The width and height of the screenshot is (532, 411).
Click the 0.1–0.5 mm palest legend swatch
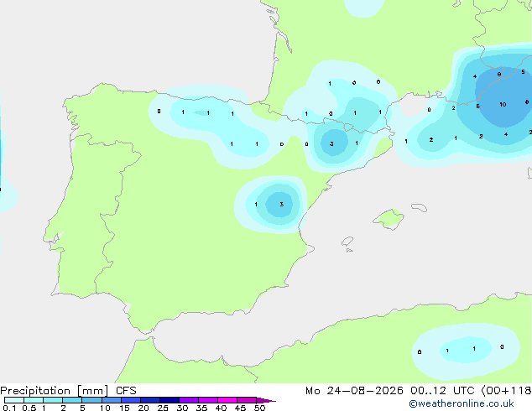pyautogui.click(x=14, y=400)
